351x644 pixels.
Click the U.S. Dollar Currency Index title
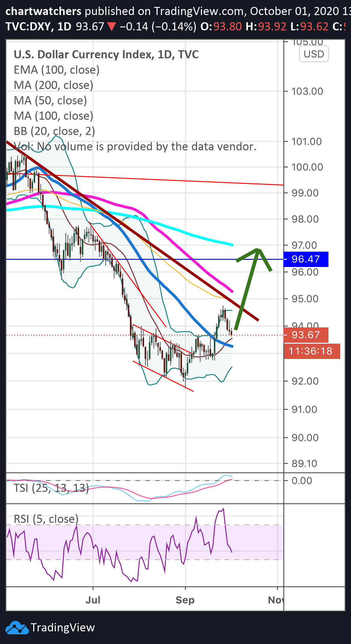point(106,54)
